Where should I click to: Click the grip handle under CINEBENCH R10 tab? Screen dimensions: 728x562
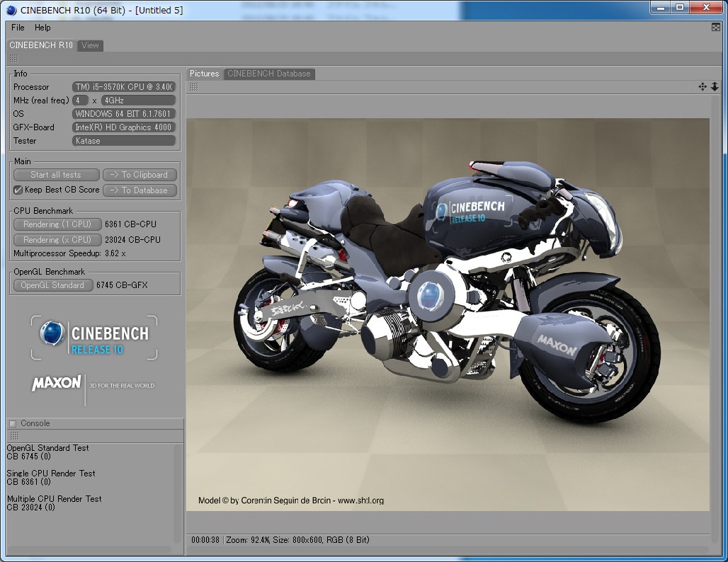(14, 59)
